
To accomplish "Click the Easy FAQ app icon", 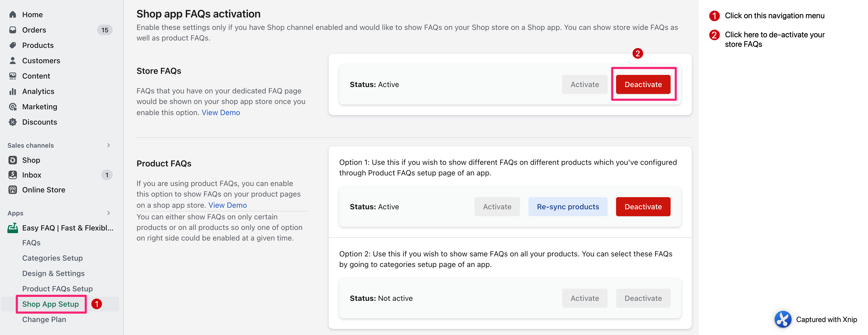I will pyautogui.click(x=13, y=228).
